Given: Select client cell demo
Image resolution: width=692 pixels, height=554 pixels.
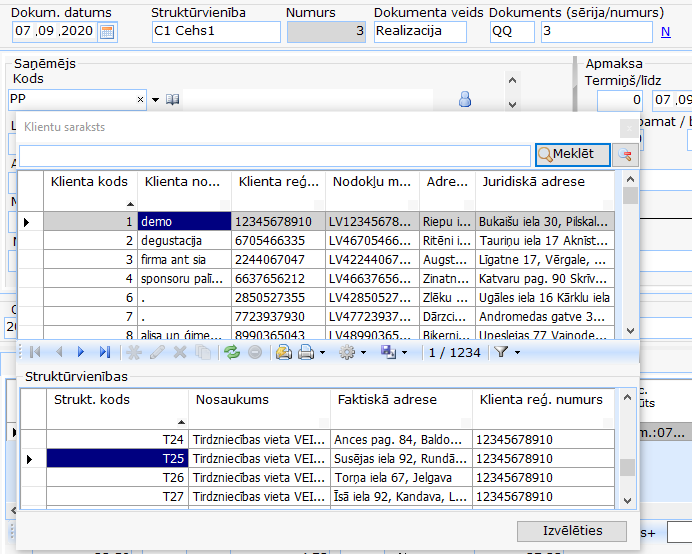Looking at the screenshot, I should tap(184, 222).
